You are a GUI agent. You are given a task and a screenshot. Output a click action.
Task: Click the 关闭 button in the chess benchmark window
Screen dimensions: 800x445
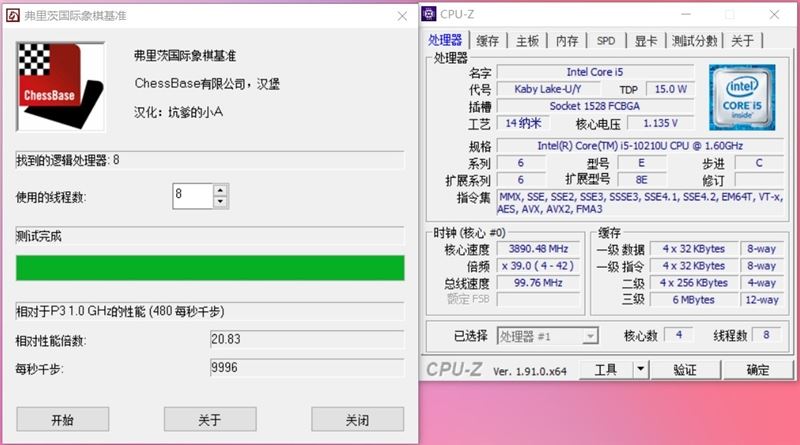click(x=357, y=419)
